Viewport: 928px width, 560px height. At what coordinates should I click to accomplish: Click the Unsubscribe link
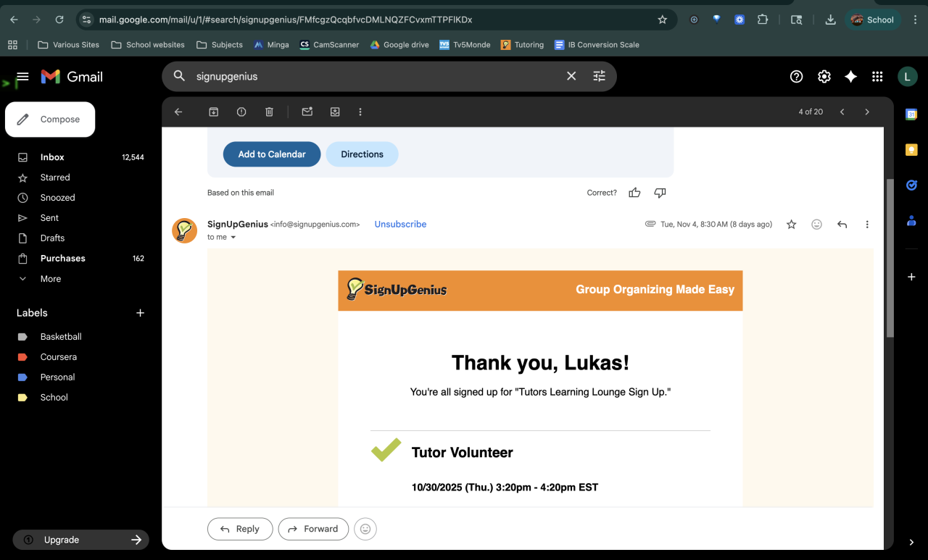click(x=400, y=225)
